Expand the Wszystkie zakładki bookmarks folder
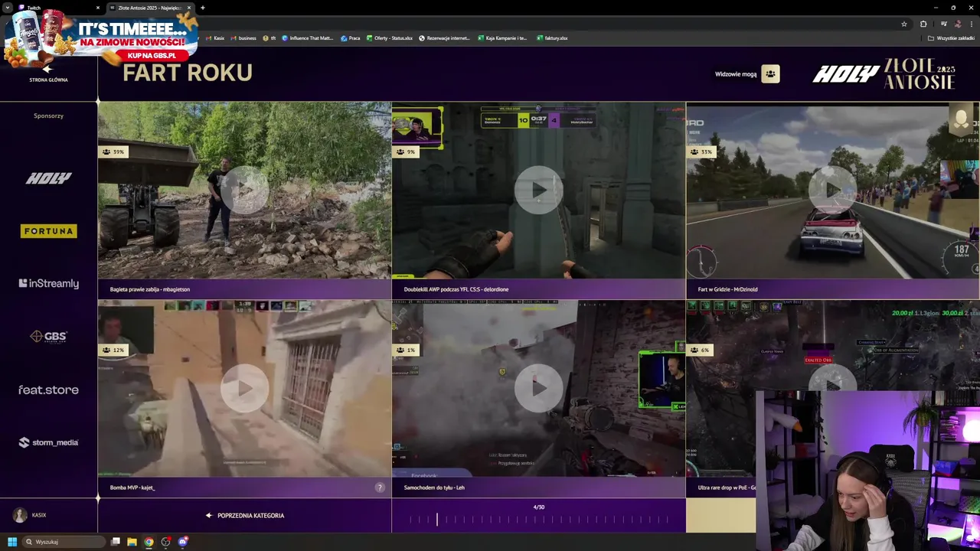The image size is (980, 551). [951, 37]
